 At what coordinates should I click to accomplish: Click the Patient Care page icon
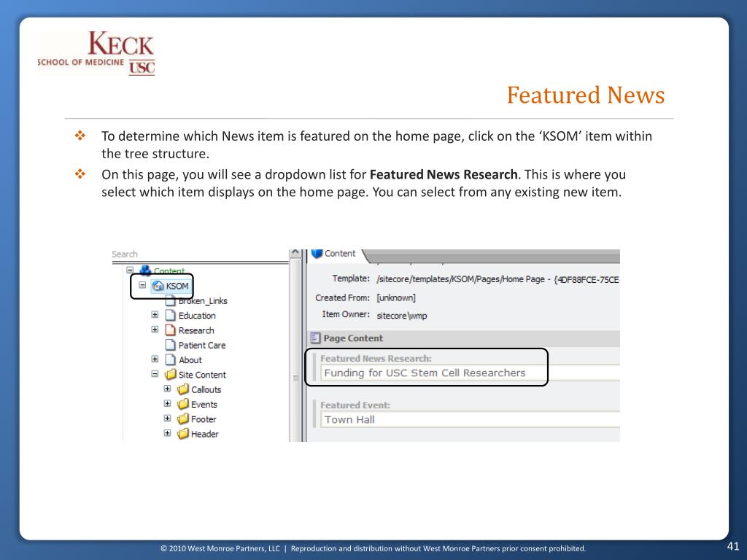(171, 345)
